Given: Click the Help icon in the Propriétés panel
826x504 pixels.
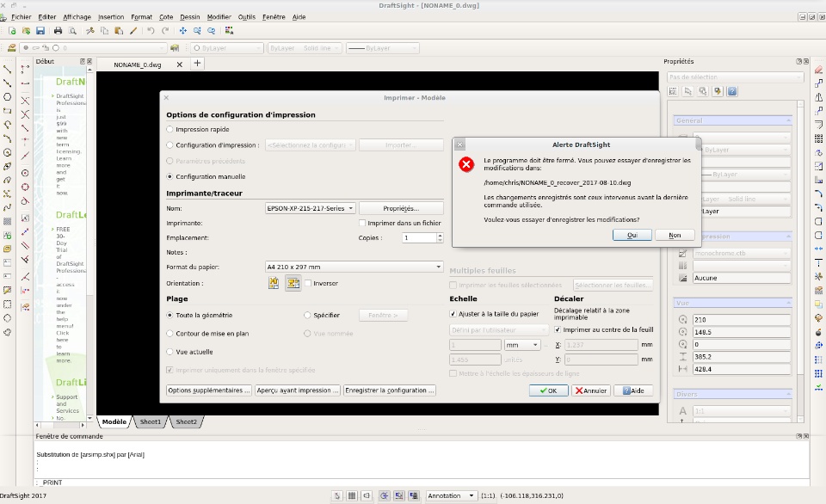Looking at the screenshot, I should coord(731,92).
